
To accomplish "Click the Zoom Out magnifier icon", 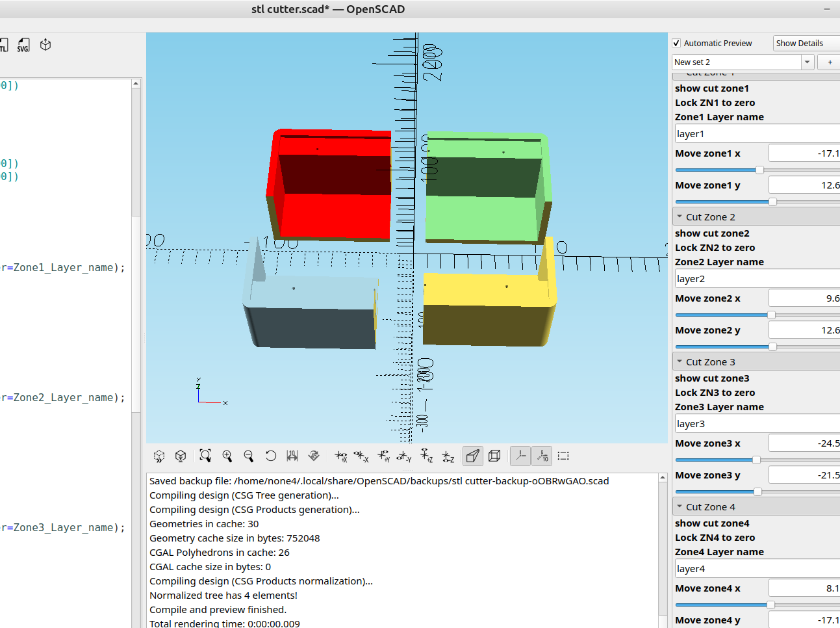I will click(249, 456).
